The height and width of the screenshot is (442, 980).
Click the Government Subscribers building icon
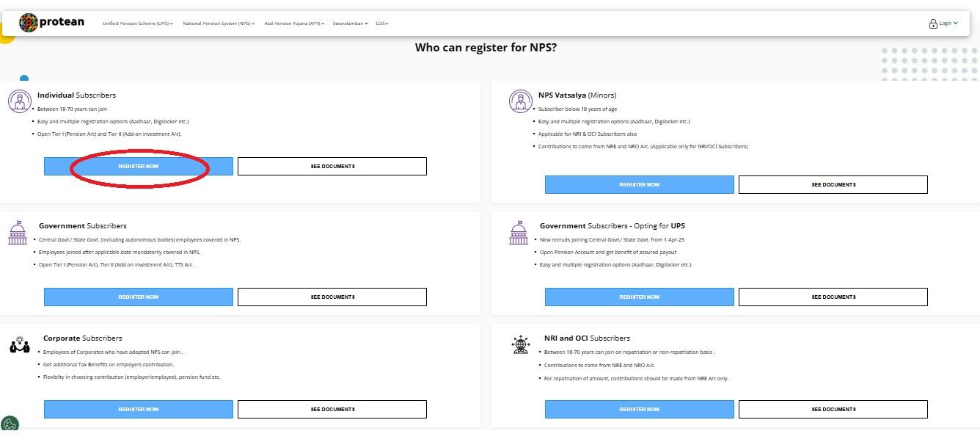(18, 233)
